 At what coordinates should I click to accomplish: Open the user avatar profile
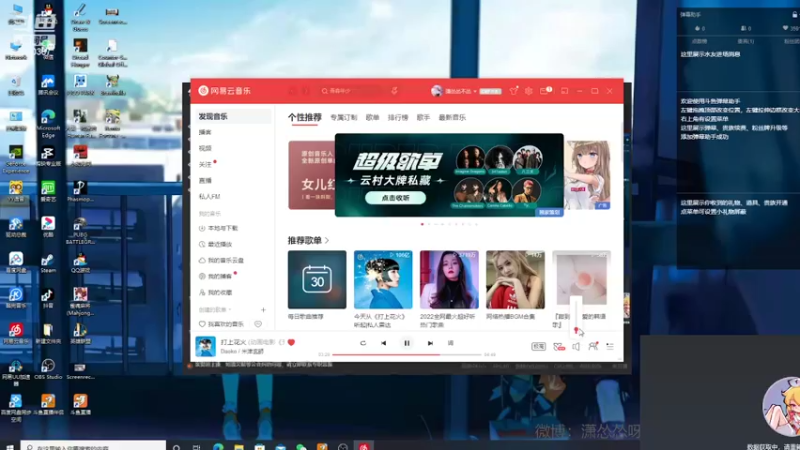click(x=436, y=91)
